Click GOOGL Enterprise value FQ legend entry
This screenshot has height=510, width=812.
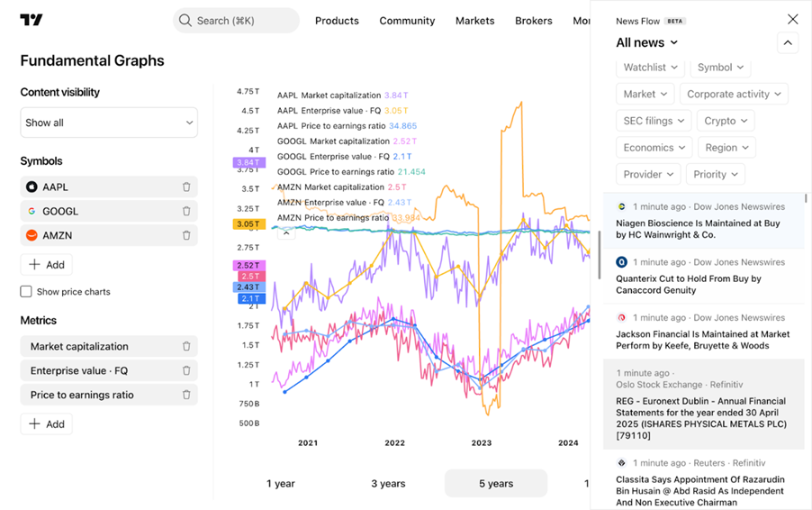345,157
